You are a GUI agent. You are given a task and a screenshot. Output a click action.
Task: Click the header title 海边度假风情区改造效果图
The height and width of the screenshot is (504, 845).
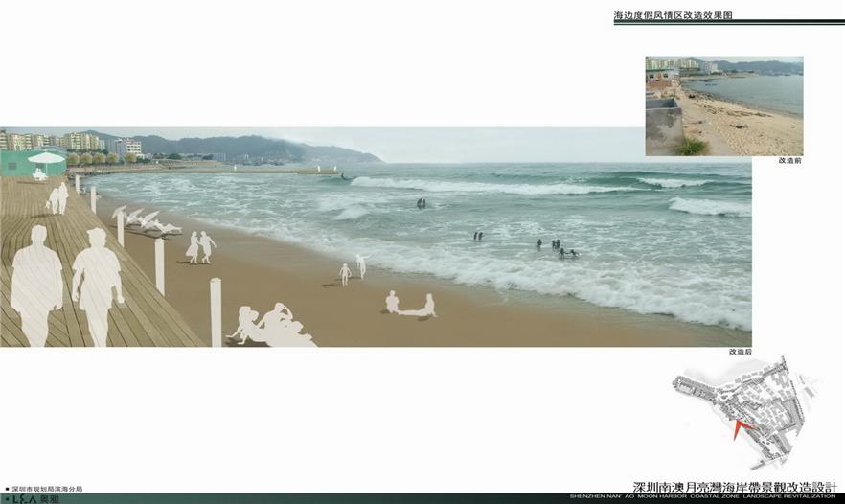[x=677, y=16]
